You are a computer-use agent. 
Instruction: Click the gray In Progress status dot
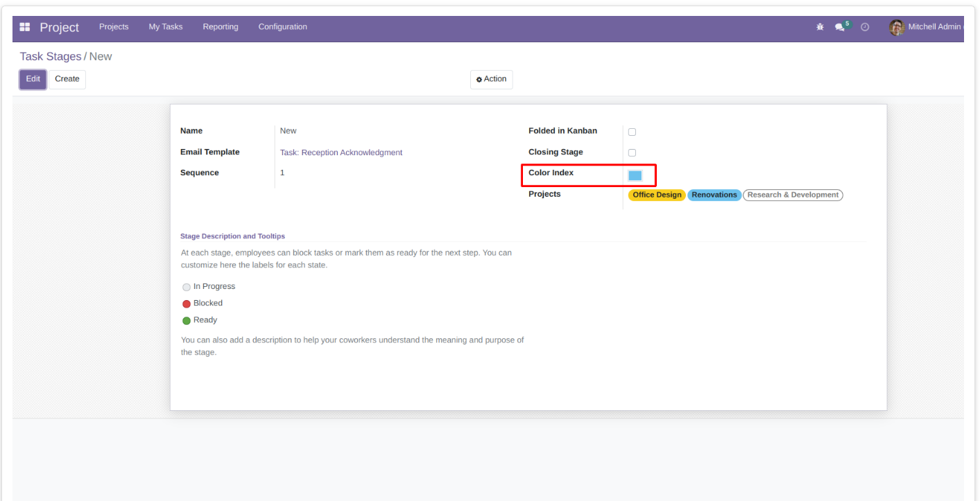click(x=187, y=287)
